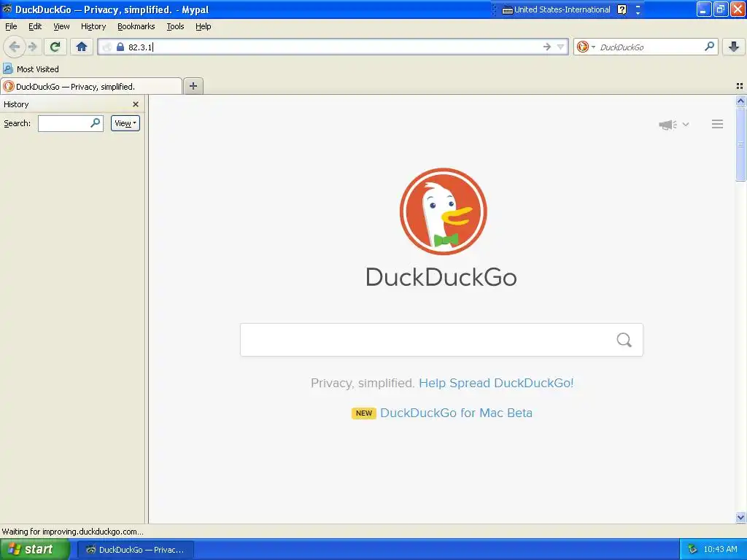Open the History menu
747x560 pixels.
(93, 26)
